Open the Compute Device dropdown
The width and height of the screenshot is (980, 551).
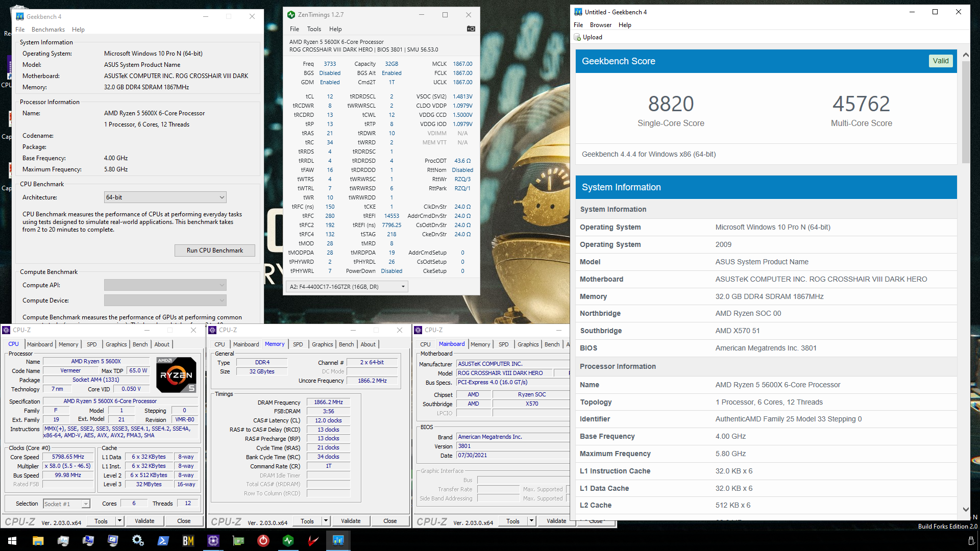coord(165,300)
